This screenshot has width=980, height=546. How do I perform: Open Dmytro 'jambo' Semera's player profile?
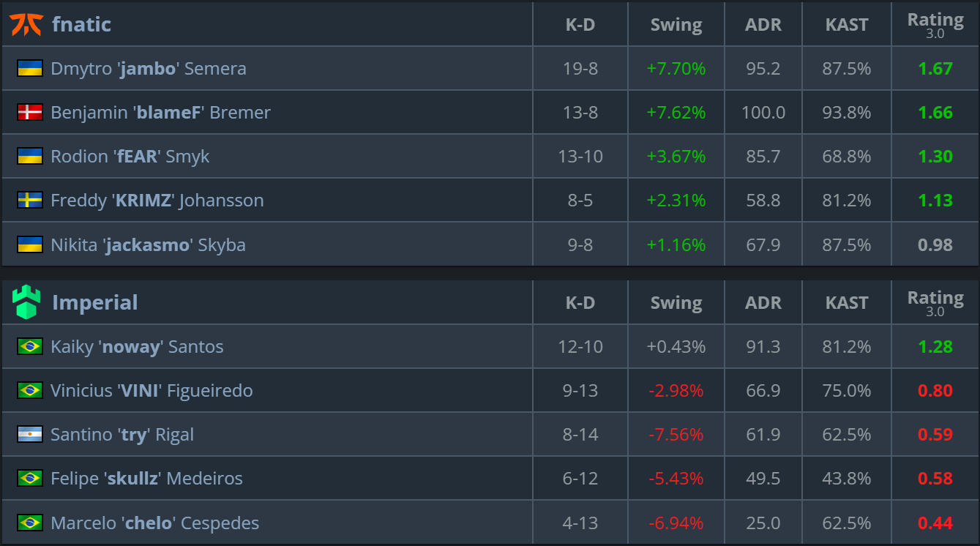tap(149, 69)
